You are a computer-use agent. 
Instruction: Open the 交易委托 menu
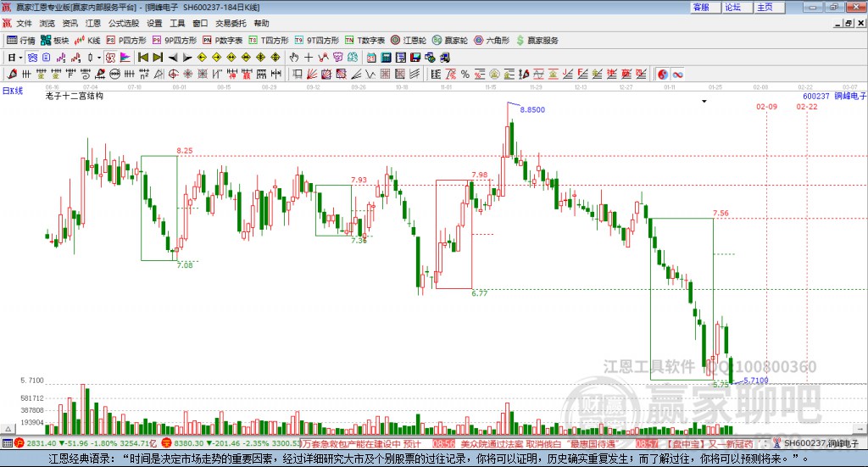click(x=231, y=23)
